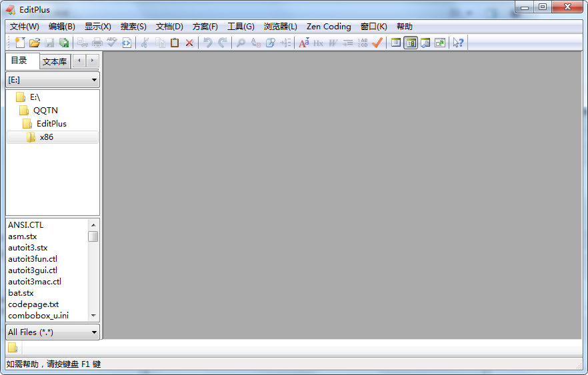Click the right tab scroll arrow
The image size is (588, 375).
pyautogui.click(x=92, y=61)
